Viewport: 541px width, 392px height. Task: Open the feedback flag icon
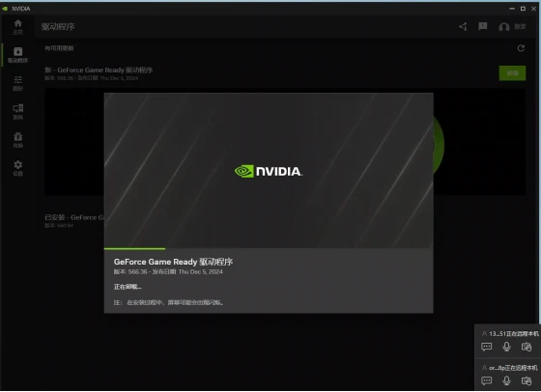483,26
